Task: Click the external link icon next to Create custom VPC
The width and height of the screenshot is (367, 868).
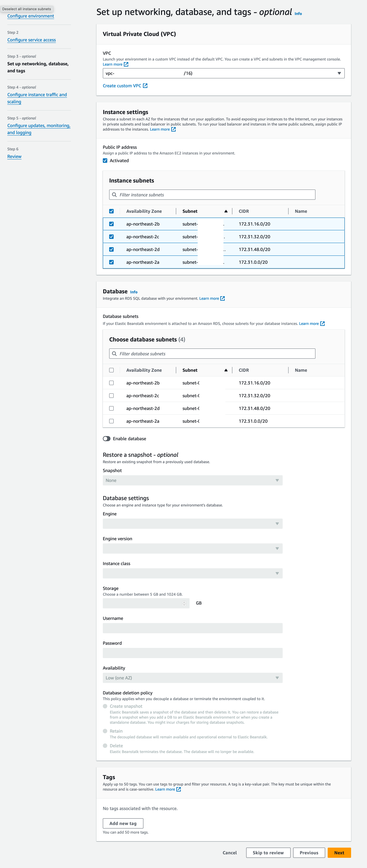Action: (x=145, y=86)
